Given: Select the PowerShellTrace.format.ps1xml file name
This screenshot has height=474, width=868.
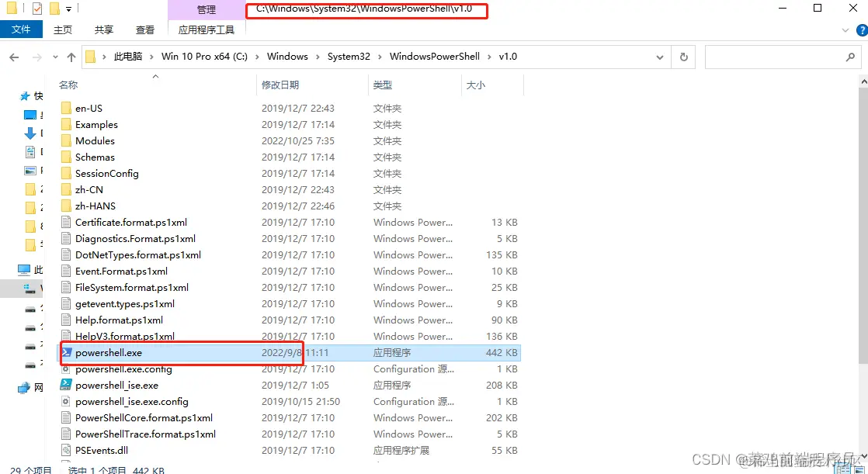Looking at the screenshot, I should [x=146, y=434].
